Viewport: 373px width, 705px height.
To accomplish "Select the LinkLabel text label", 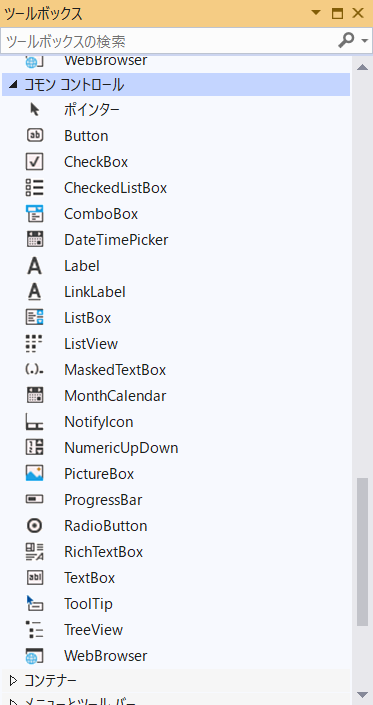I will pos(95,292).
